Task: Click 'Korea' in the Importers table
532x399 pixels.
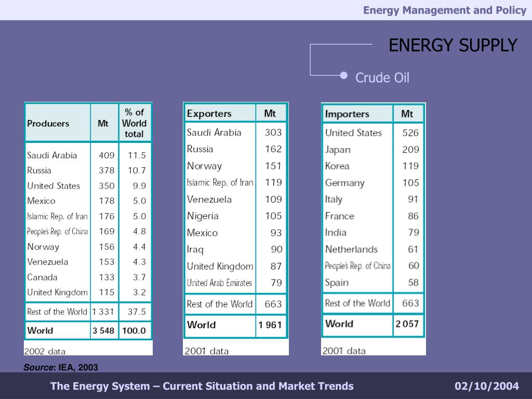Action: click(x=337, y=166)
